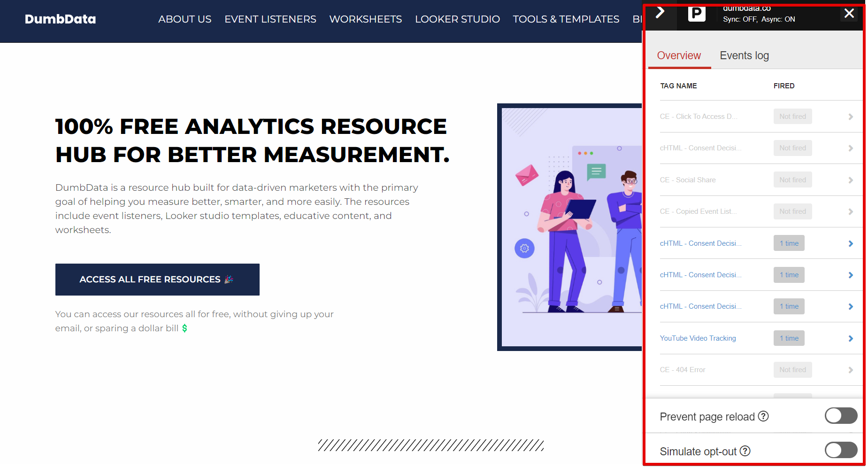This screenshot has width=868, height=468.
Task: Click the P extension logo icon
Action: [x=697, y=14]
